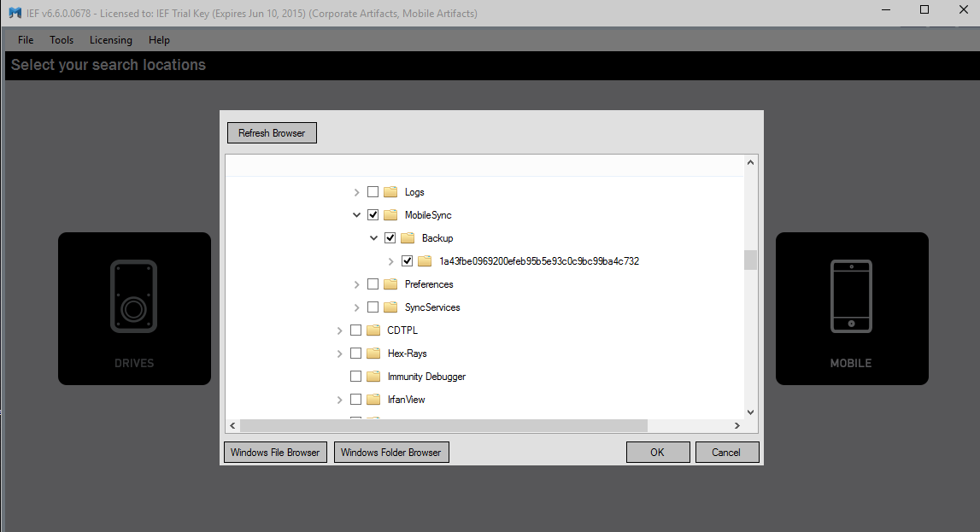Expand the CDTPL folder node

tap(339, 331)
